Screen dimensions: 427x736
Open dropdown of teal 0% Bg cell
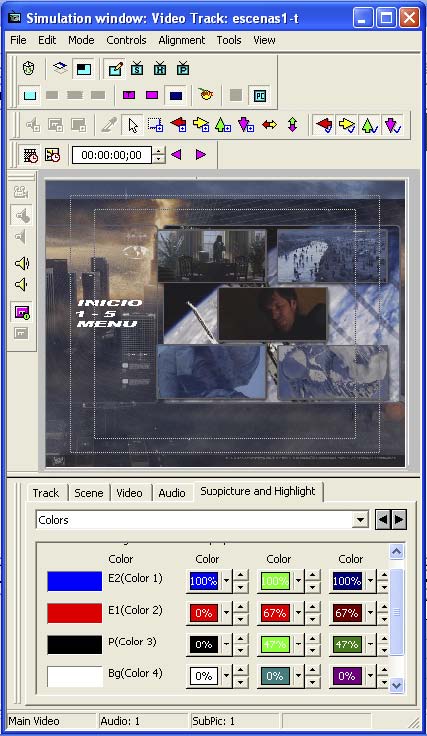click(x=297, y=676)
